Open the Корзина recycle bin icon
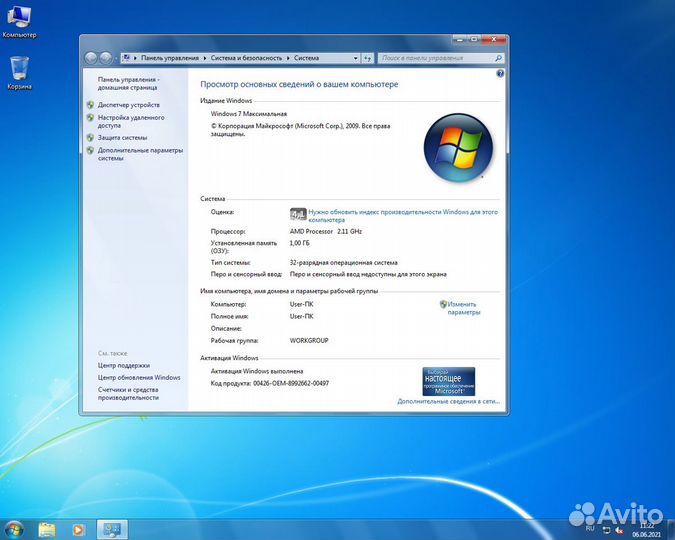 point(19,72)
